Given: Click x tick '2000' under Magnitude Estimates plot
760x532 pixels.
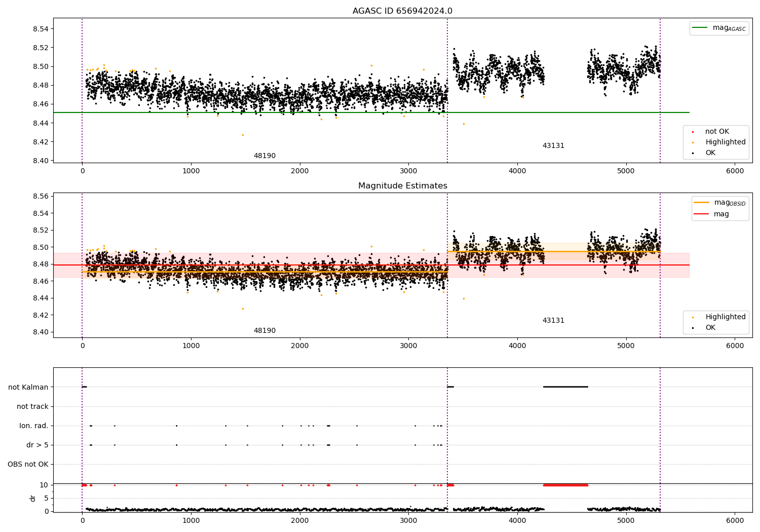Looking at the screenshot, I should [x=300, y=346].
